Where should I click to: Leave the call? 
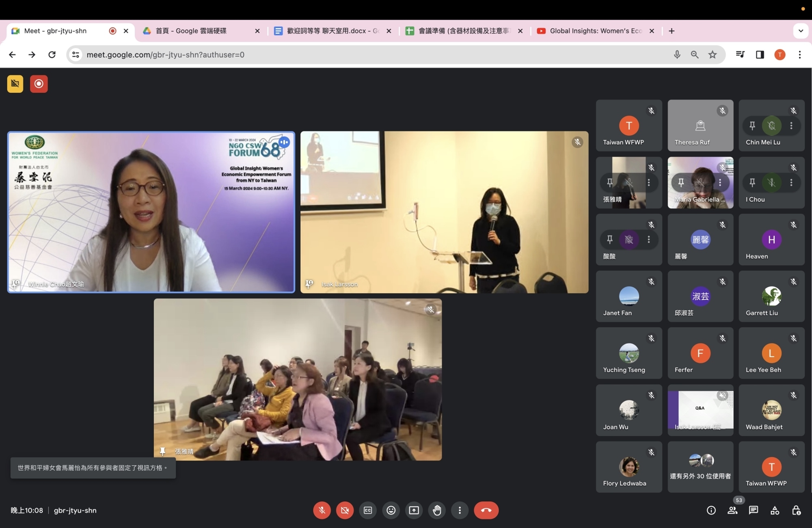click(x=486, y=510)
